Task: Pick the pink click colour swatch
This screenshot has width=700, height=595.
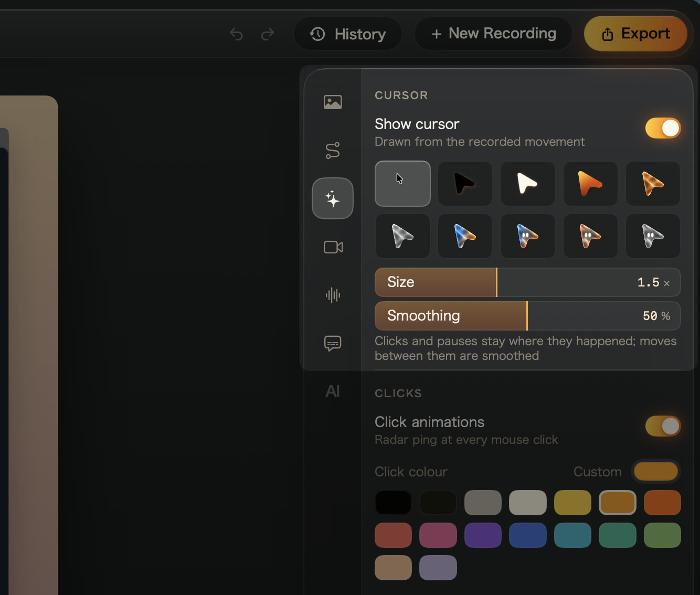Action: pyautogui.click(x=438, y=535)
